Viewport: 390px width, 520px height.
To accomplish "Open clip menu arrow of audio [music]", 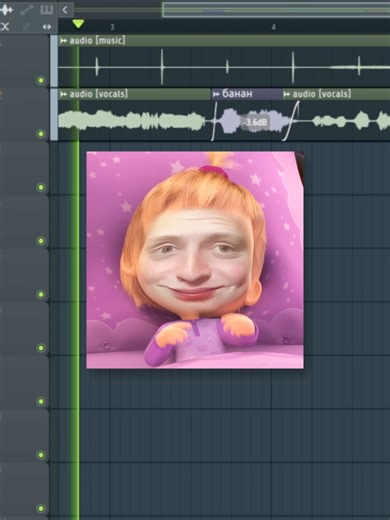I will coord(63,41).
